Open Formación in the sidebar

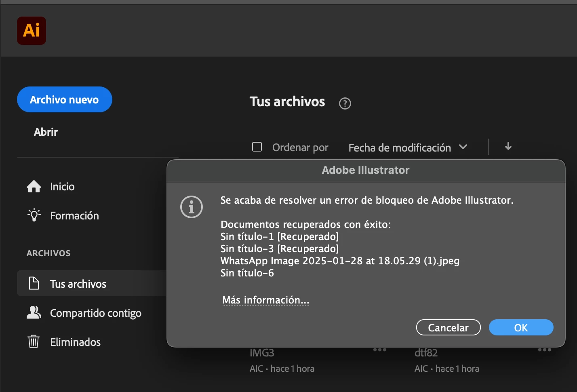[x=74, y=215]
